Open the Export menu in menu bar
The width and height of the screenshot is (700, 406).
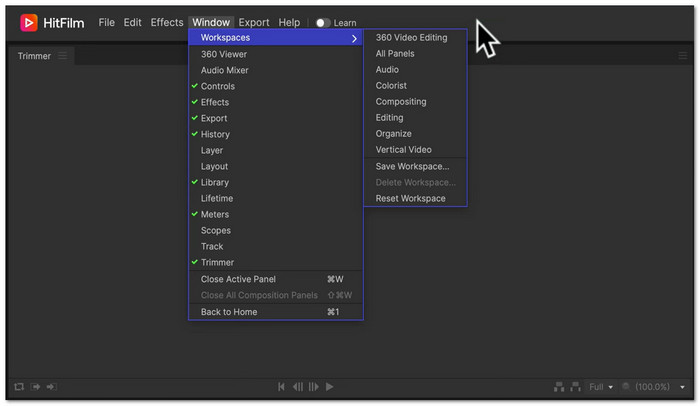click(254, 22)
